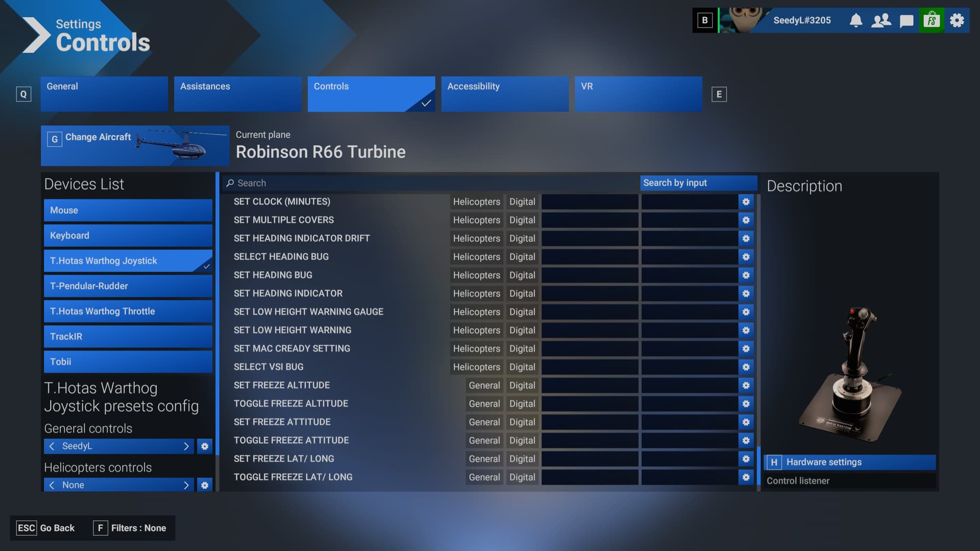Click the Search input field
Screen dimensions: 980x551
click(x=429, y=183)
